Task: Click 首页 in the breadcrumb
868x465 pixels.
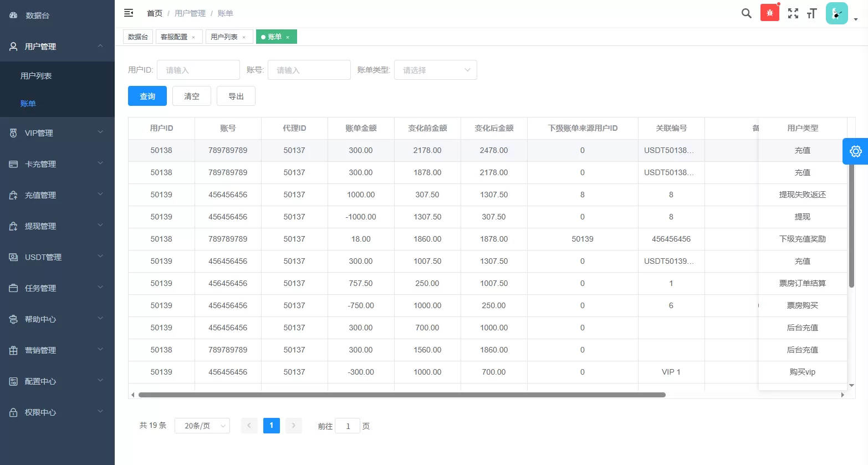Action: 155,13
